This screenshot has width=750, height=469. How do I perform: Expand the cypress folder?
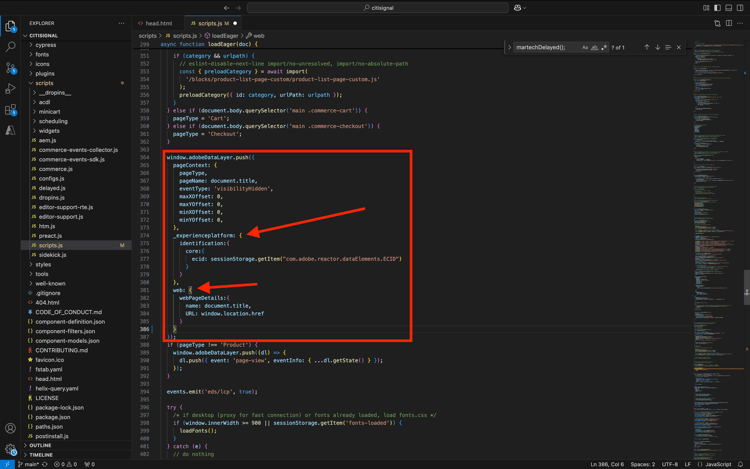coord(46,45)
